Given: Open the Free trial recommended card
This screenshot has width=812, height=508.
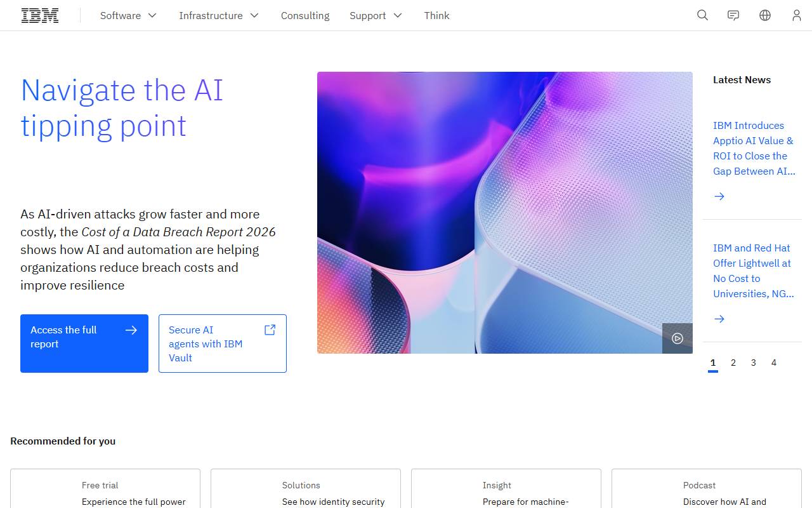Looking at the screenshot, I should pos(105,488).
